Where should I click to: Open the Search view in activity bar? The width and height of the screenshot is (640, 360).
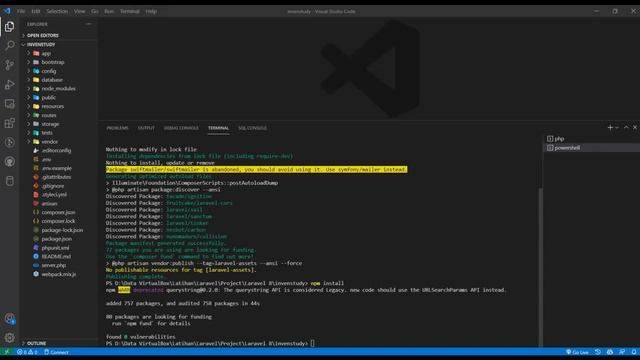point(9,45)
